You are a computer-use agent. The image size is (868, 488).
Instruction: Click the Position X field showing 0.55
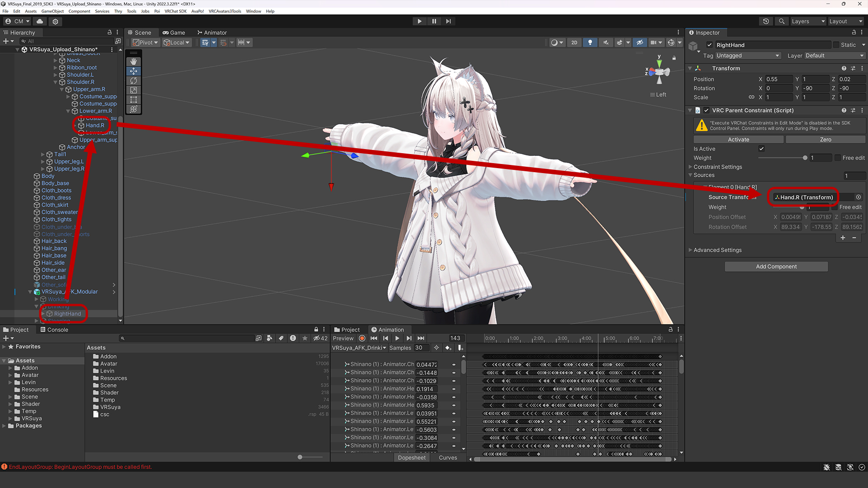779,79
